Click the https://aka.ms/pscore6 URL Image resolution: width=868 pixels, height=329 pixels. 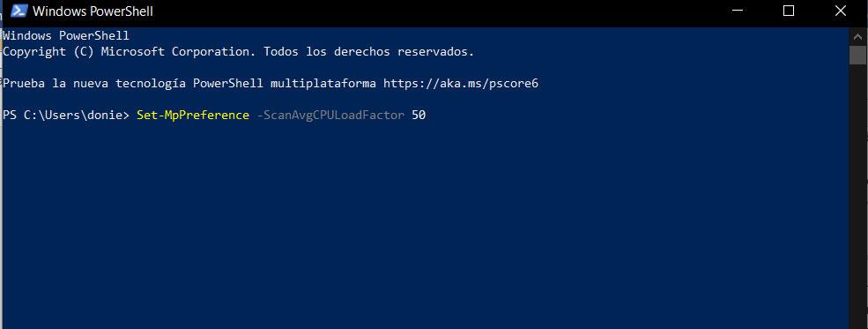461,84
